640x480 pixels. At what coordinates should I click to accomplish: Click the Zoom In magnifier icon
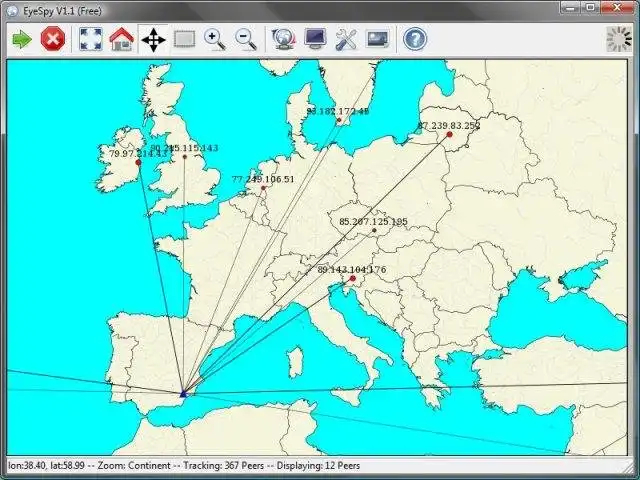215,40
